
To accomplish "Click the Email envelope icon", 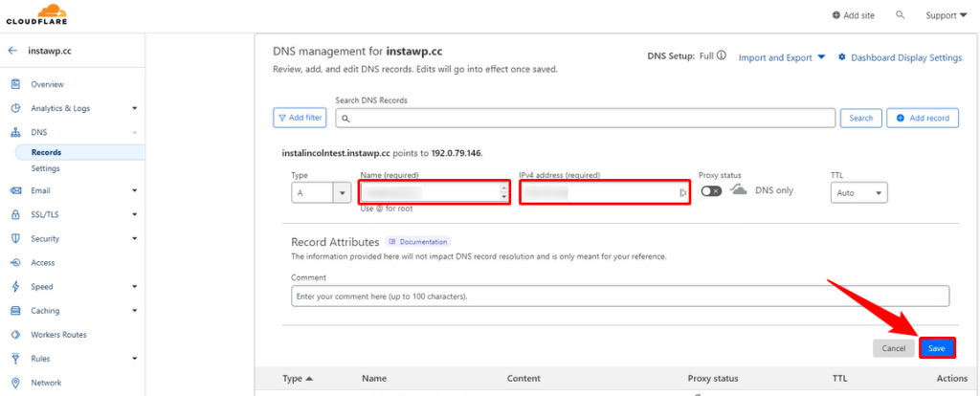I will pyautogui.click(x=16, y=190).
